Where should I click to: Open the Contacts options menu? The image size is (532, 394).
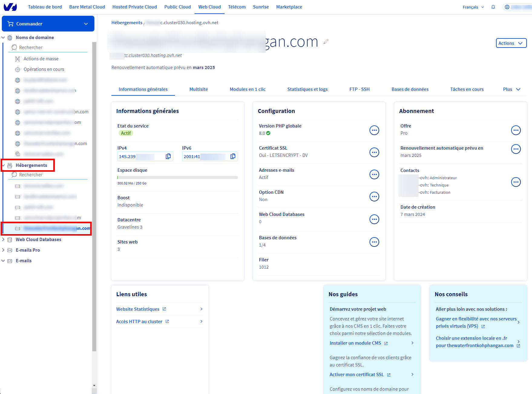(x=516, y=182)
